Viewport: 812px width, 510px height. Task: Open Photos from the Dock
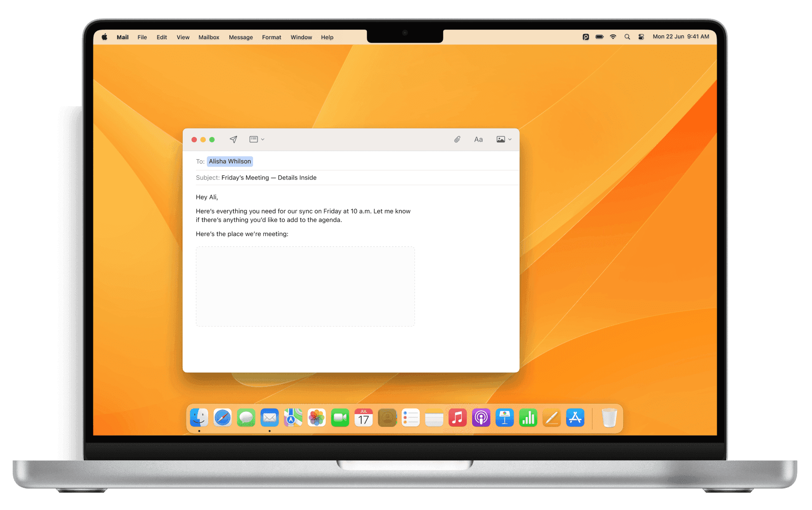[316, 418]
